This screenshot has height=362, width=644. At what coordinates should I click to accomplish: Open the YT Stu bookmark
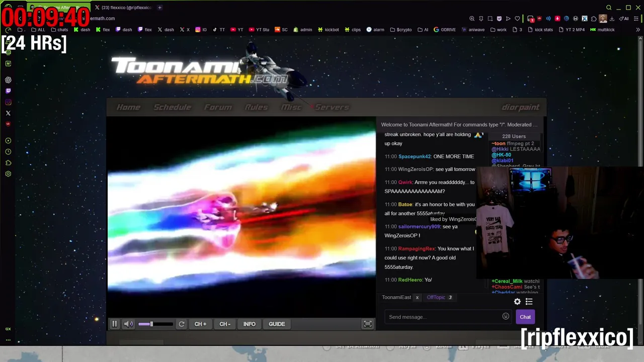point(259,30)
